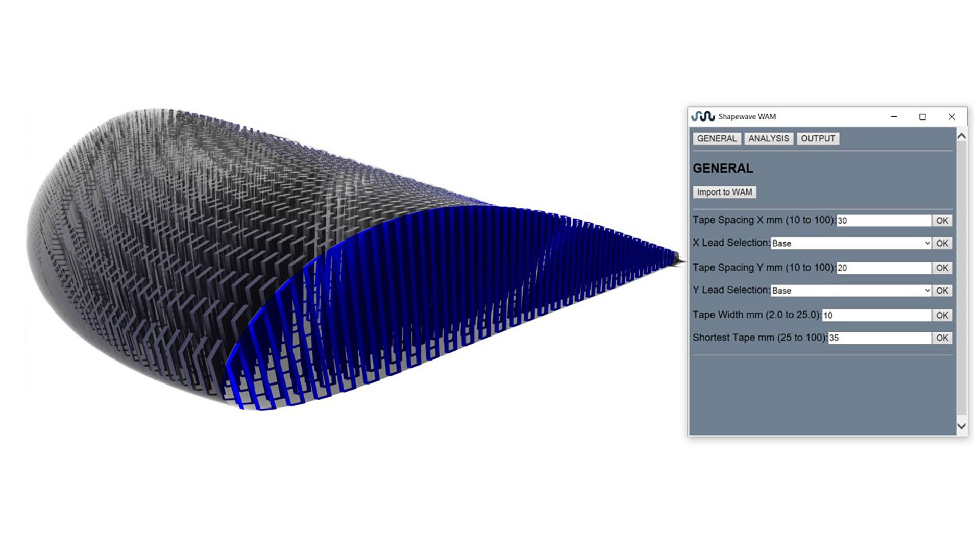Click the Tape Spacing X input field
Screen dimensions: 980x552
pos(884,221)
